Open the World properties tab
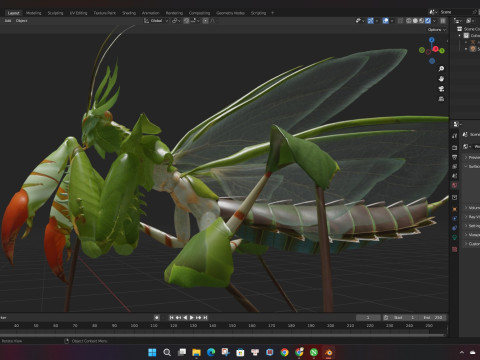 [x=455, y=185]
